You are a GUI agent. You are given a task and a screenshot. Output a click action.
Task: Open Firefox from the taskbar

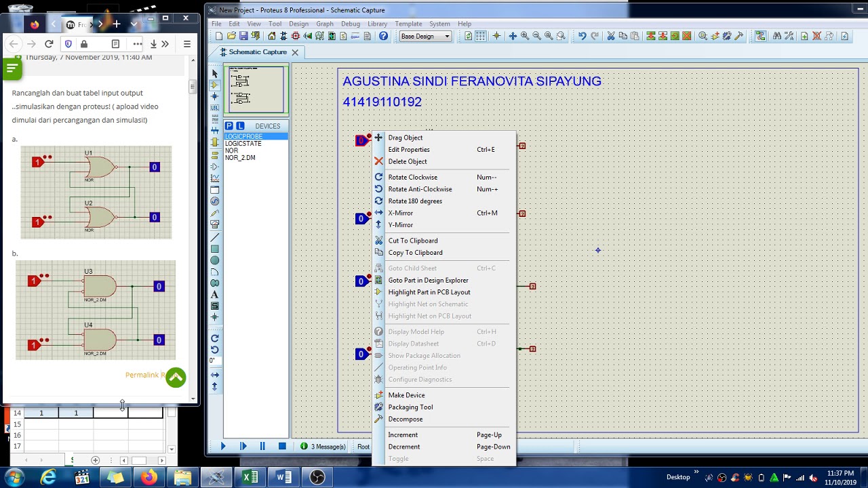coord(149,478)
